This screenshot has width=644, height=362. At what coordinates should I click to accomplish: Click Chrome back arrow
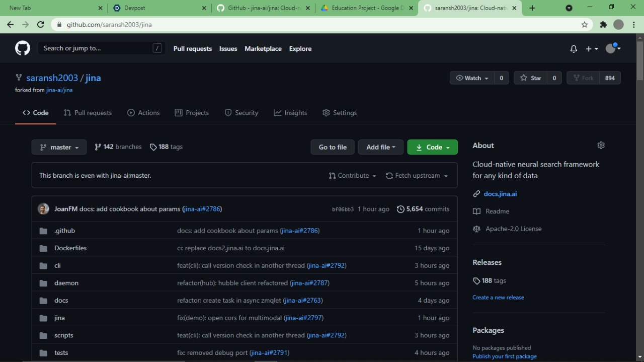click(x=10, y=24)
